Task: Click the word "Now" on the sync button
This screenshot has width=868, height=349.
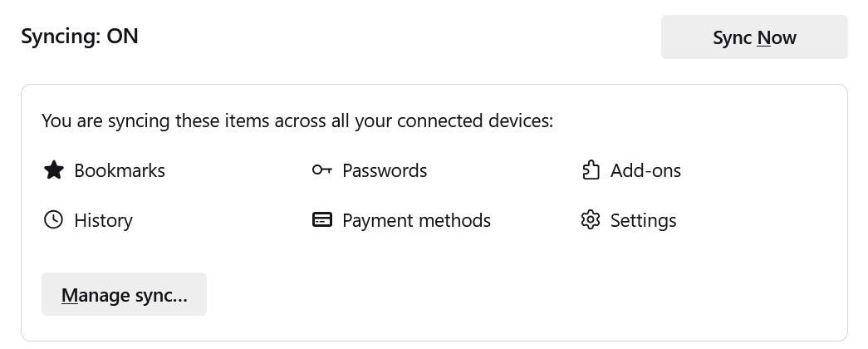Action: point(777,37)
